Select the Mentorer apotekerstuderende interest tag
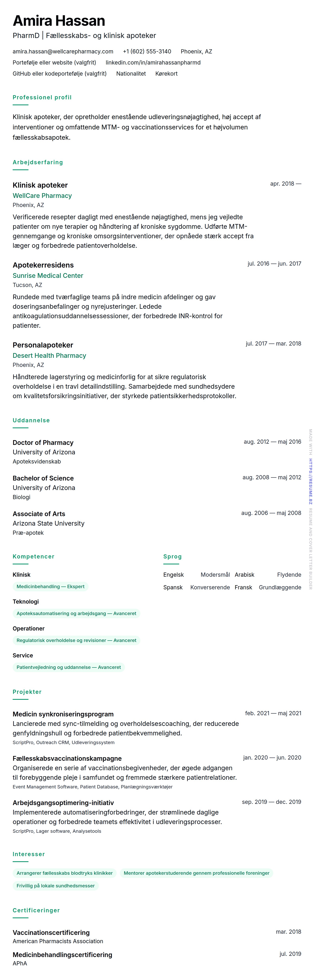Screen dimensions: 314x980 point(197,873)
